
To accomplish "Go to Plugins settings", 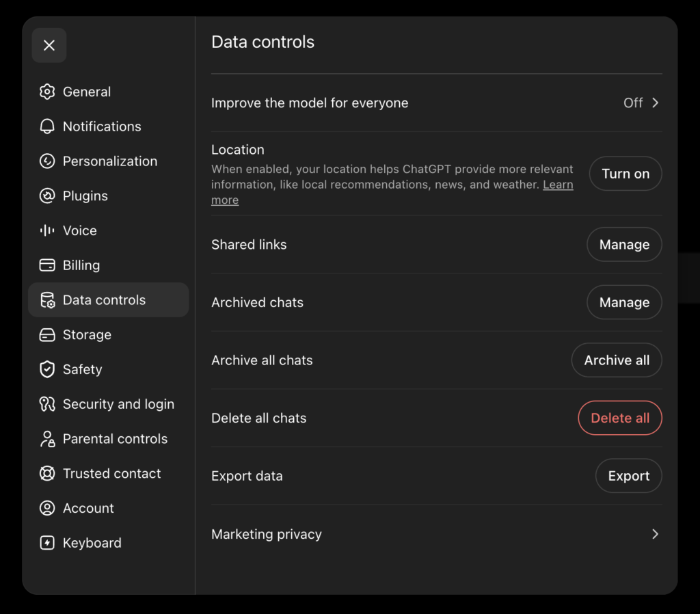I will (x=109, y=196).
